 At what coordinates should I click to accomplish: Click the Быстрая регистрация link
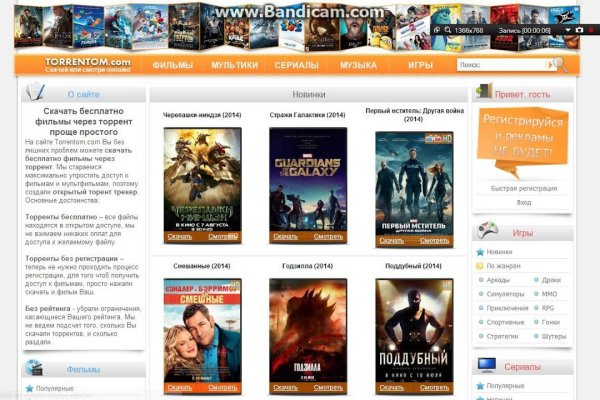pos(523,187)
